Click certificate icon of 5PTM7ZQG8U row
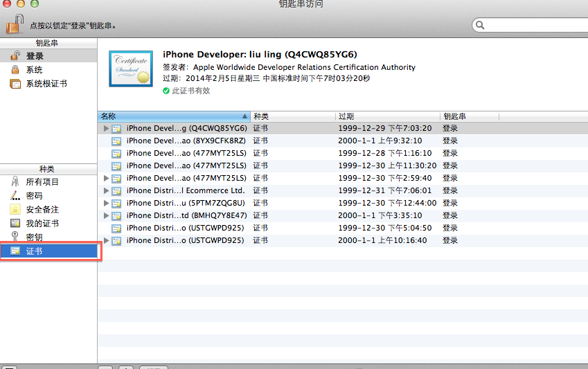This screenshot has width=588, height=369. pos(116,204)
